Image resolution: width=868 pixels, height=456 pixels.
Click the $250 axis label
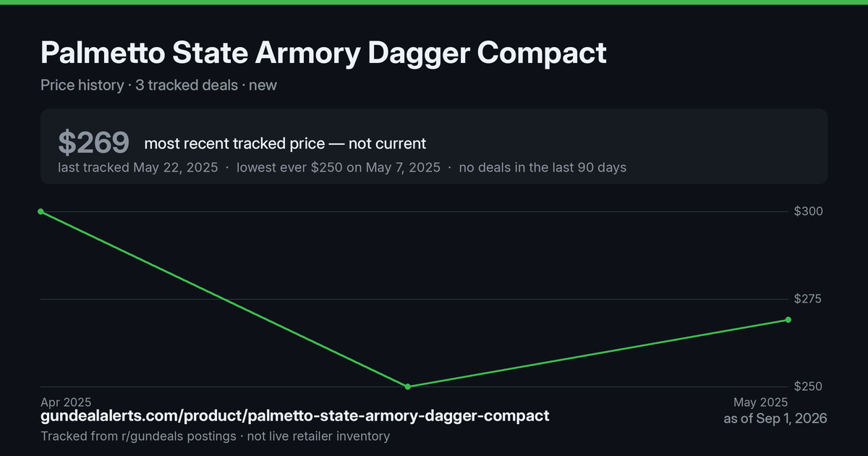pyautogui.click(x=809, y=387)
